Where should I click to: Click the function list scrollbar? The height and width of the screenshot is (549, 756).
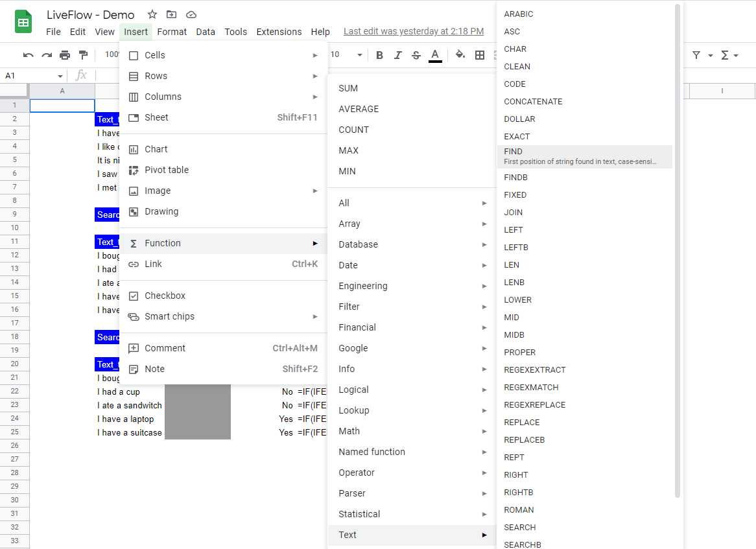tap(677, 251)
